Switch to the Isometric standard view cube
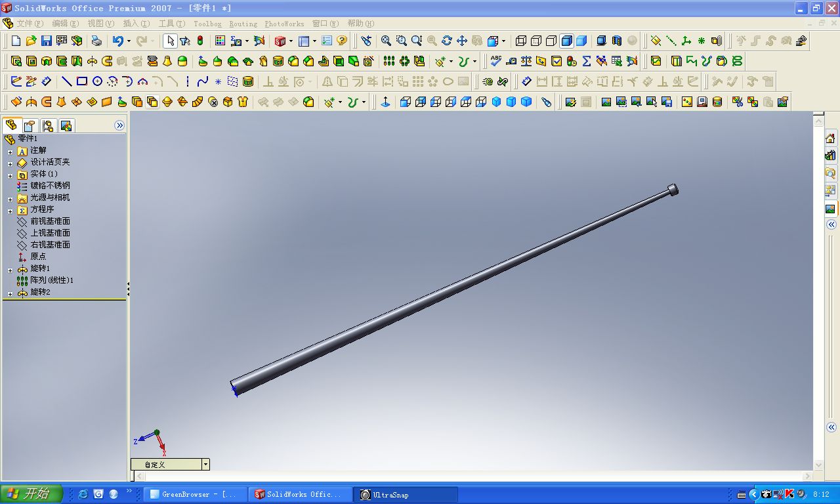This screenshot has width=840, height=504. pyautogui.click(x=496, y=102)
